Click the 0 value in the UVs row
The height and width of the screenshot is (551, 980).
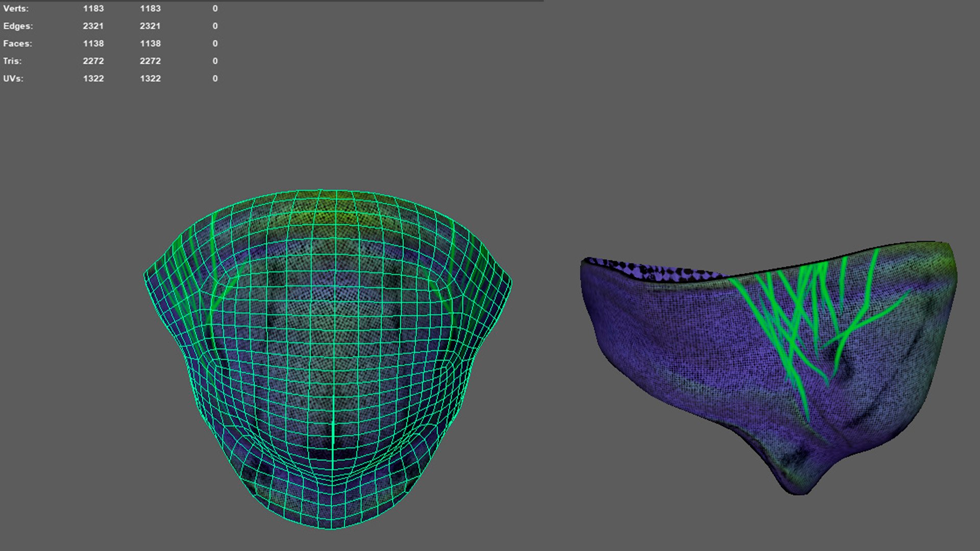click(x=215, y=79)
